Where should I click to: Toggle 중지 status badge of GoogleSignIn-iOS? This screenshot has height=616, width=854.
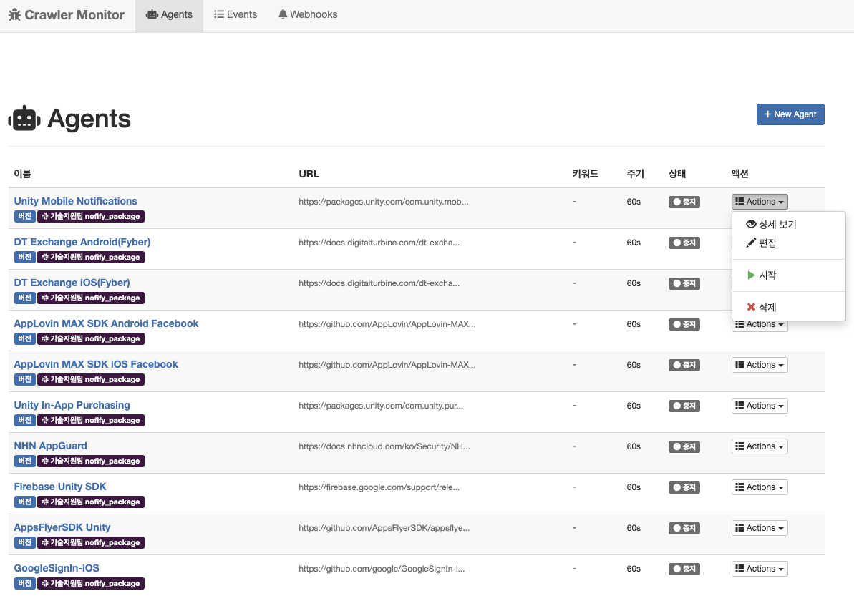(x=684, y=569)
